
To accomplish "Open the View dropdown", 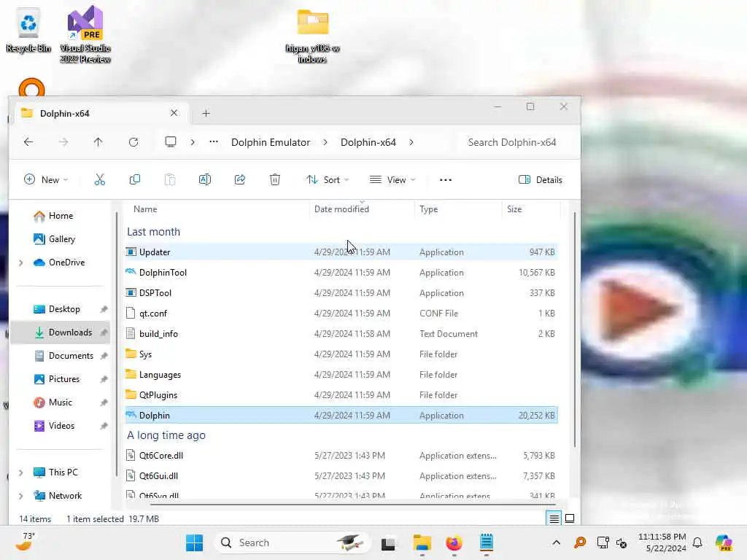I will pos(392,179).
